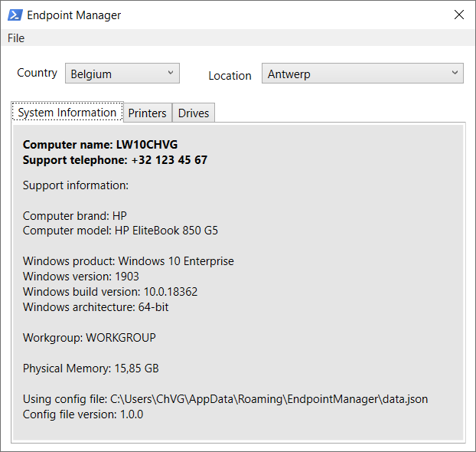
Task: Click Computer model: HP EliteBook 850 G5
Action: pos(120,231)
